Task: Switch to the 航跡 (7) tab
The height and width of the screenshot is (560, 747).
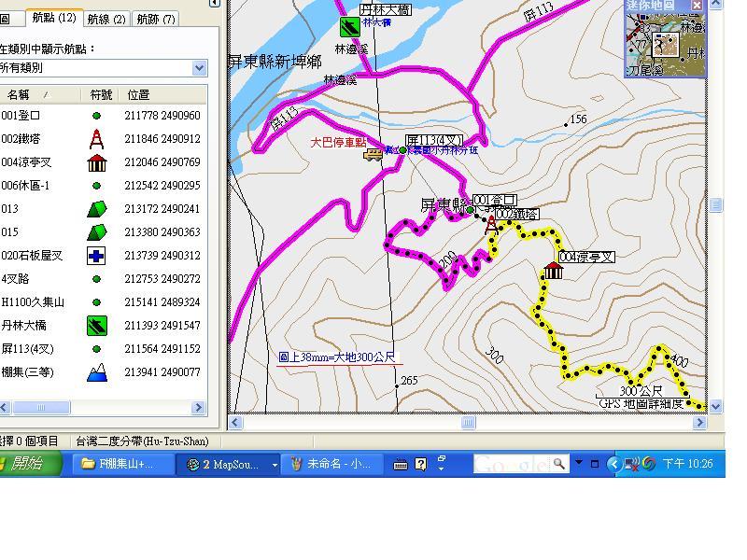Action: pos(156,19)
